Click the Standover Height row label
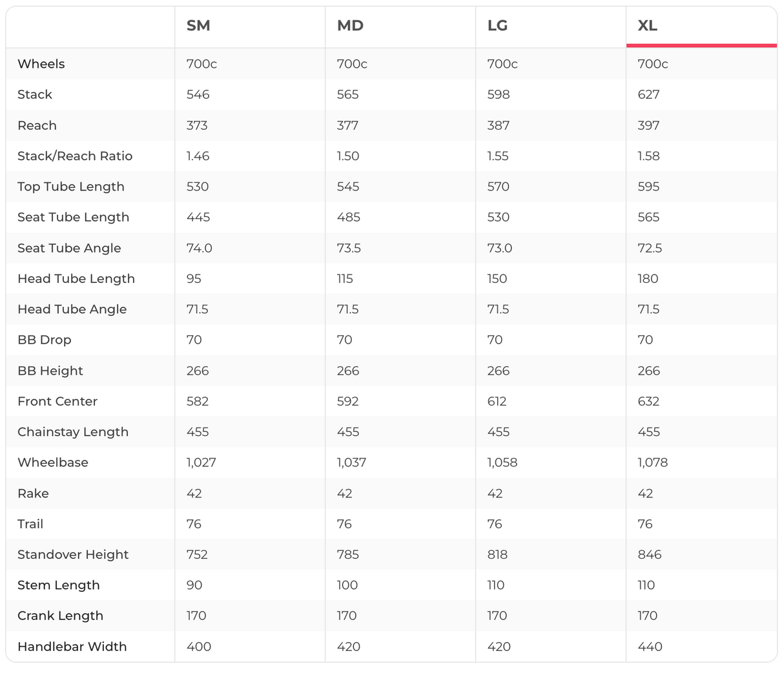 click(x=73, y=554)
